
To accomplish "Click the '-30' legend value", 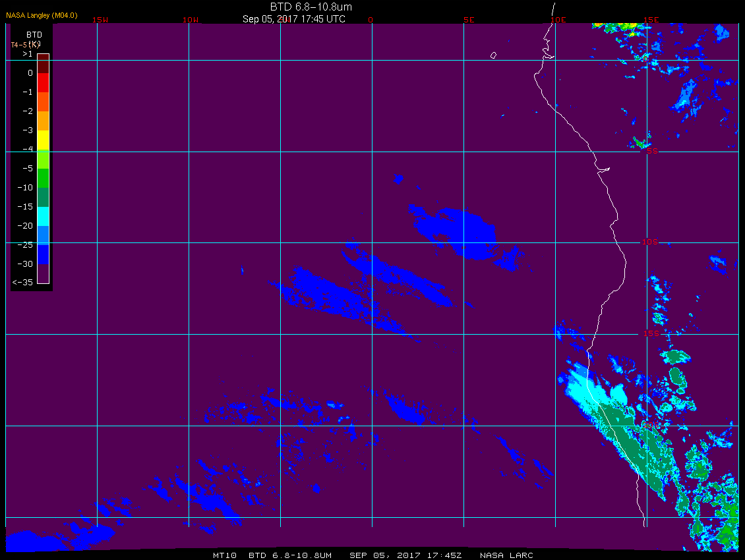I will click(25, 264).
